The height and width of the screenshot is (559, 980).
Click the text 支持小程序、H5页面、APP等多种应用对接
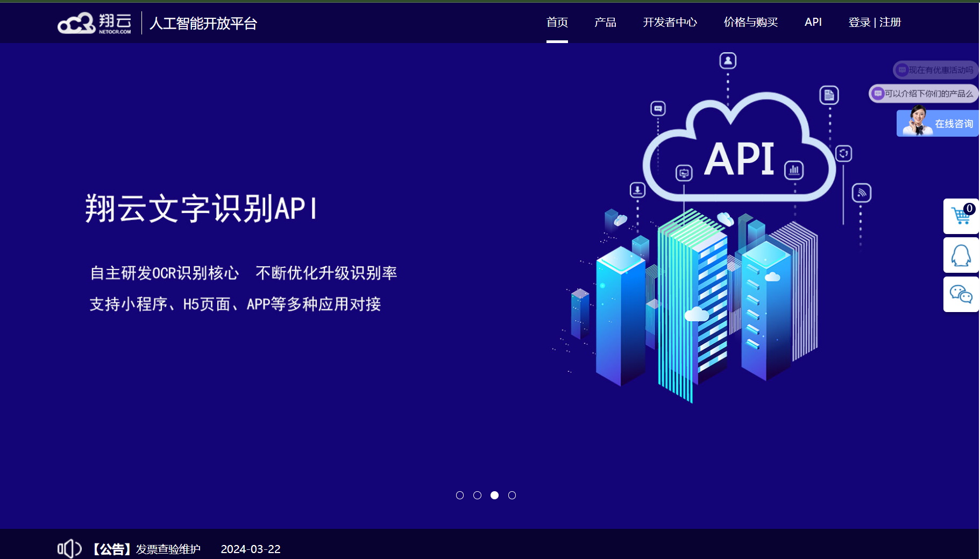coord(235,304)
